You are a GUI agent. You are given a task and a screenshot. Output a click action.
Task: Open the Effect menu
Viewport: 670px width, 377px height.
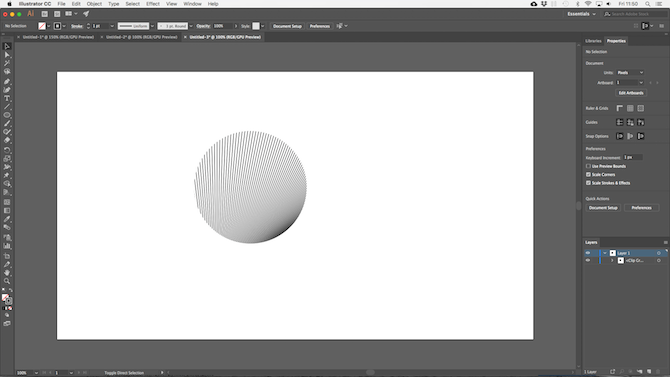[x=153, y=4]
